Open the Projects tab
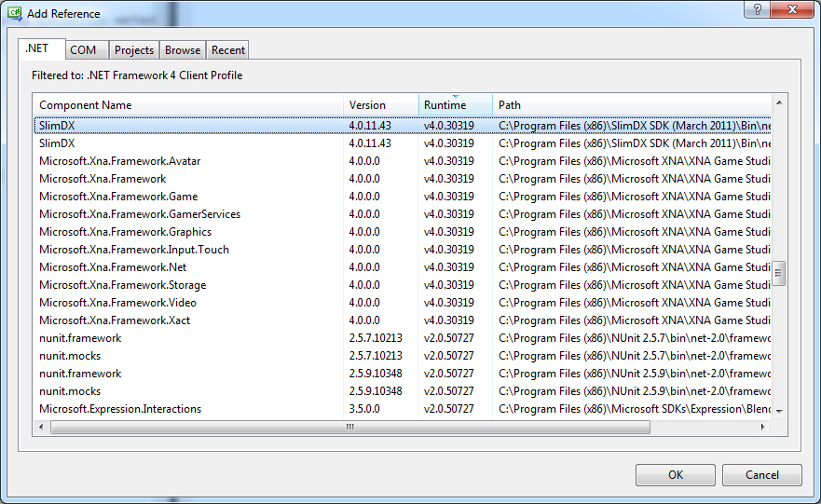Viewport: 821px width, 504px height. [x=134, y=50]
